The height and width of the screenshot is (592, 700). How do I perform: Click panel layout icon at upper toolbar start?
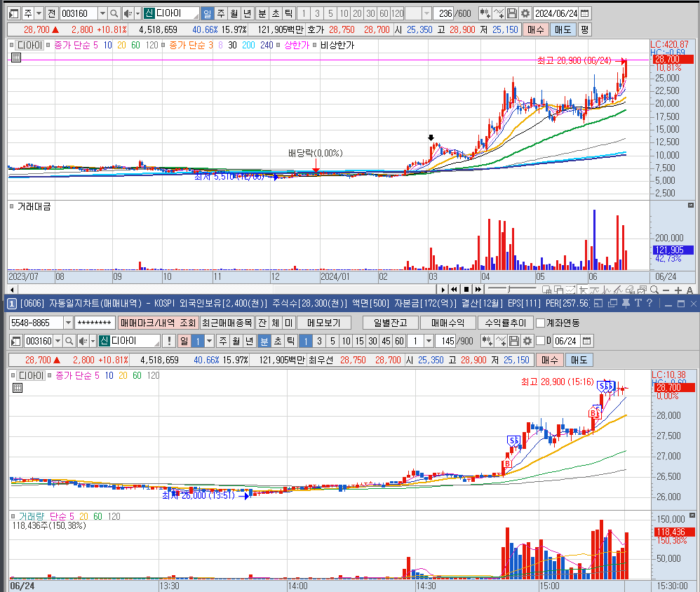pyautogui.click(x=14, y=13)
